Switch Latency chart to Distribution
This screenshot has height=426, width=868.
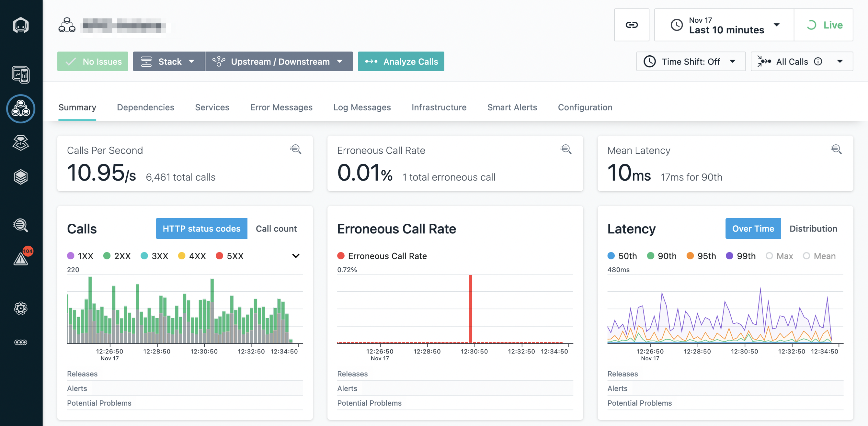[x=813, y=229]
